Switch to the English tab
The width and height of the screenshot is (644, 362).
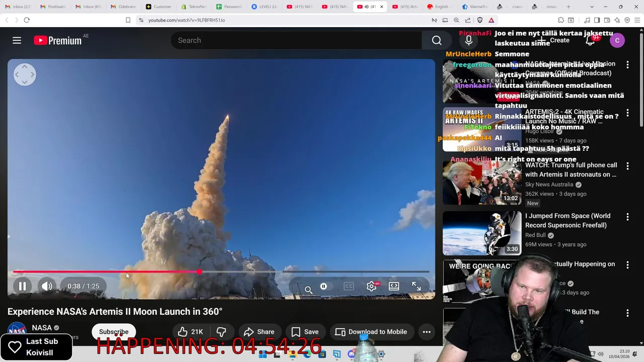point(440,7)
